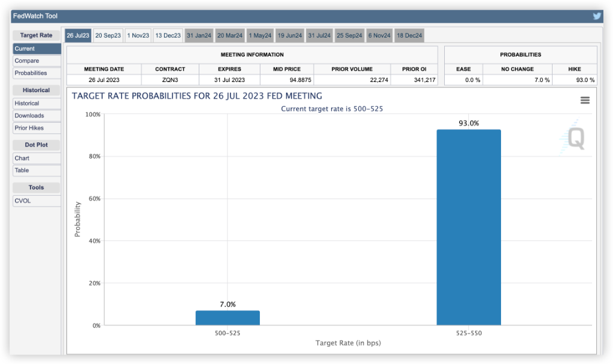Click the prior OI value 341,217

tap(424, 80)
